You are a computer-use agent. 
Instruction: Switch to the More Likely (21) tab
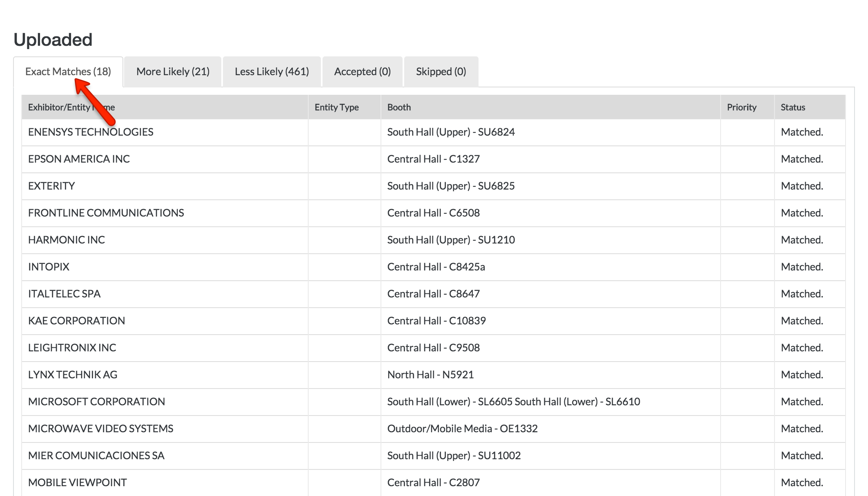[x=173, y=71]
